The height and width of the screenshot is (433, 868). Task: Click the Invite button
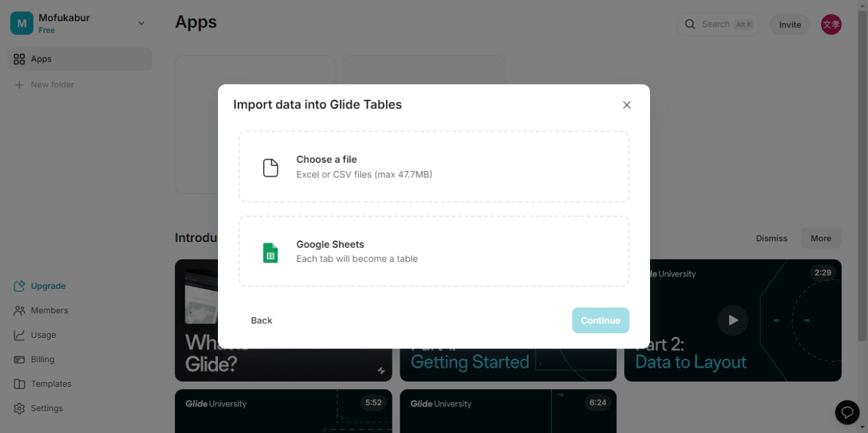click(x=790, y=24)
